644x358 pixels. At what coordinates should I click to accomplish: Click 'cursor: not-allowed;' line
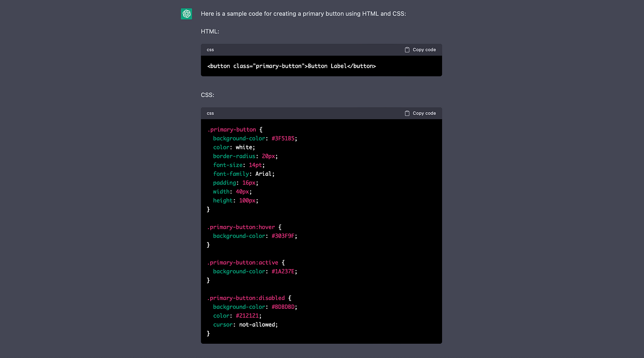coord(246,324)
